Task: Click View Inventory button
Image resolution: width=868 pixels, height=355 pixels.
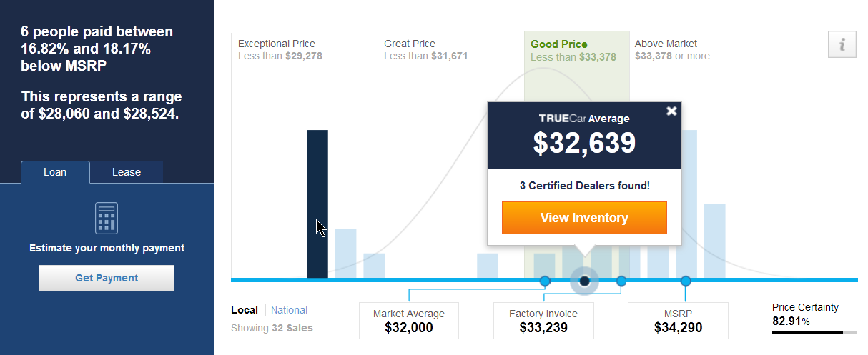Action: (584, 218)
